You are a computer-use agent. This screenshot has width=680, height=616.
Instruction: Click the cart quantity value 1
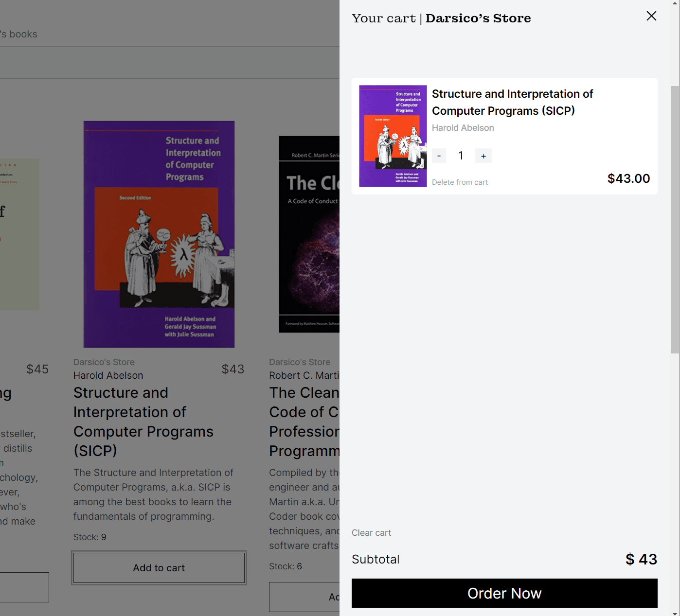(x=461, y=156)
